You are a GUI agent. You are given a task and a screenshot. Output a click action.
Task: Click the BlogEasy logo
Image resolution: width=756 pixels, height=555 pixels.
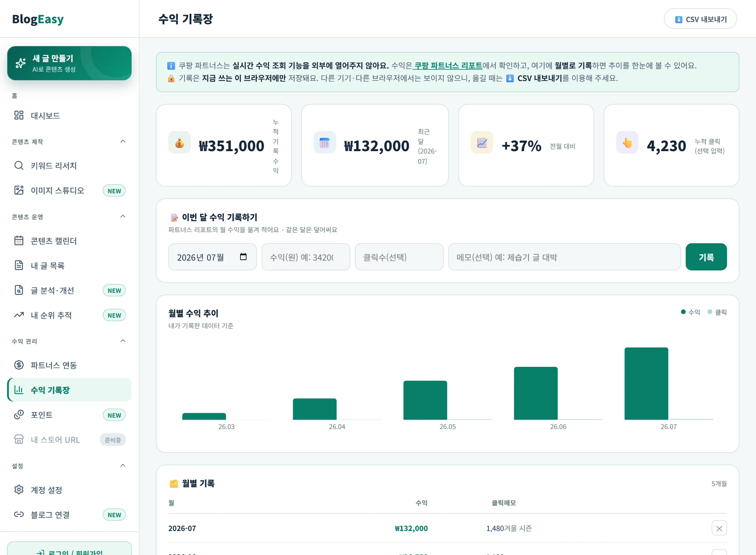click(38, 19)
